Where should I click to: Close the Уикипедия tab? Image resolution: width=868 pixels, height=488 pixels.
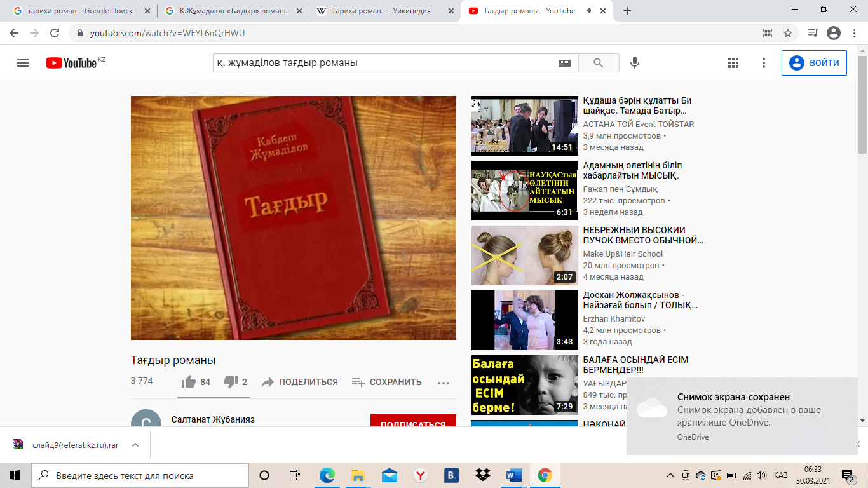click(451, 11)
